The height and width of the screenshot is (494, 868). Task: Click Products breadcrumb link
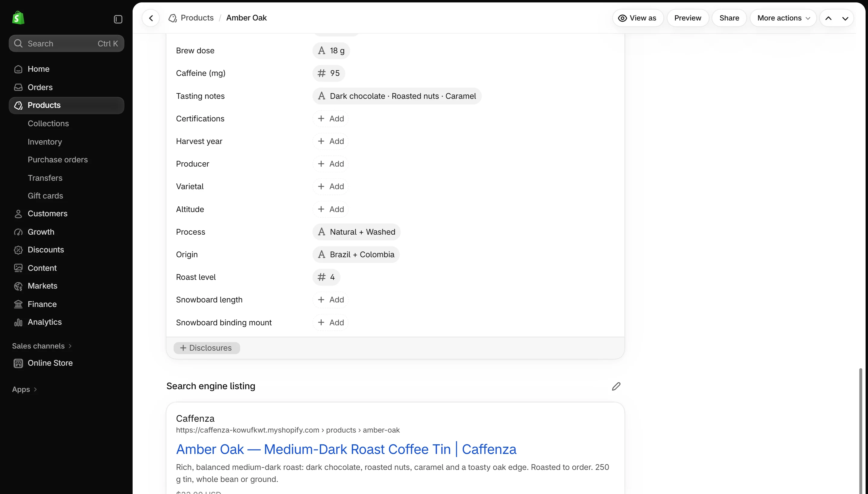click(197, 18)
